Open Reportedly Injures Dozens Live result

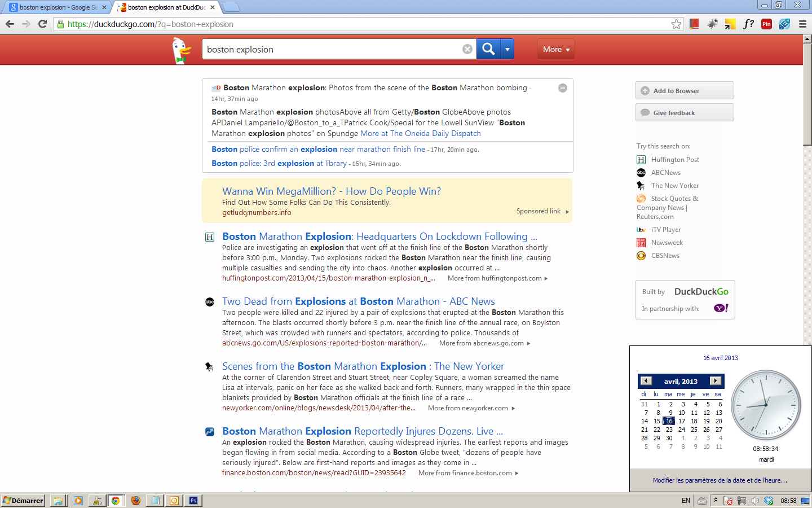coord(363,431)
